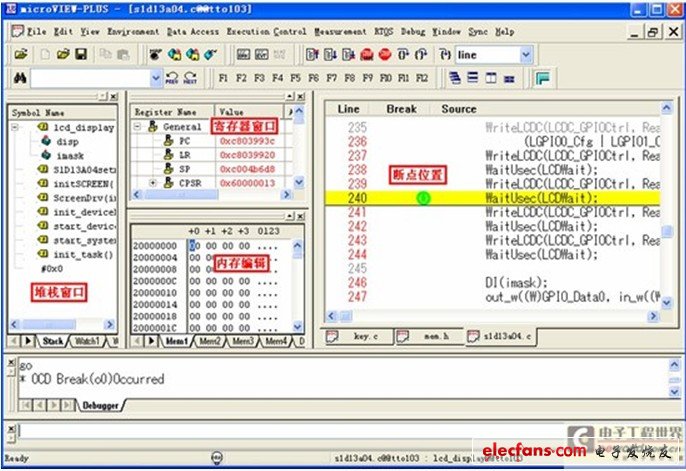
Task: Toggle breakpoint marker on line 240
Action: click(x=423, y=199)
